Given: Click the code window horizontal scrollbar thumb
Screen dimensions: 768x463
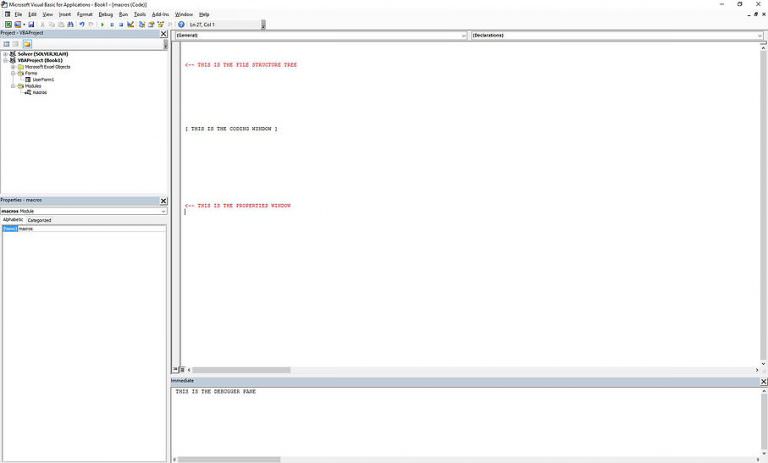Looking at the screenshot, I should point(241,370).
